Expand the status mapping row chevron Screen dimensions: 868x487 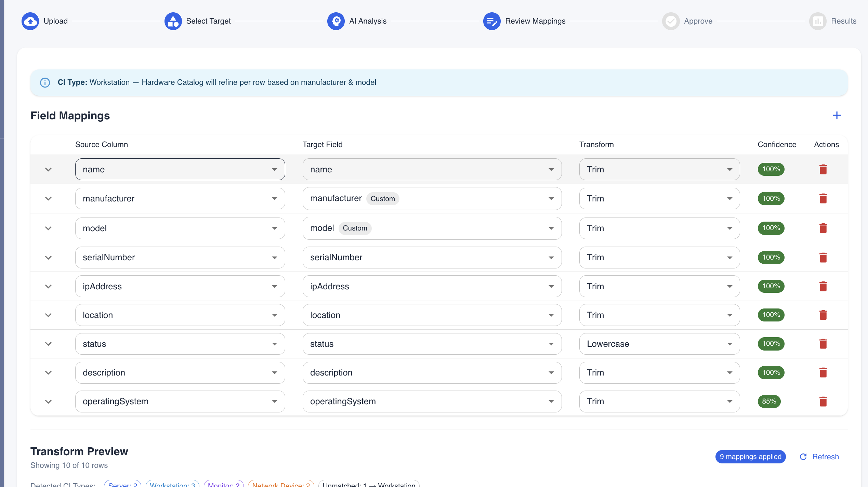tap(48, 344)
